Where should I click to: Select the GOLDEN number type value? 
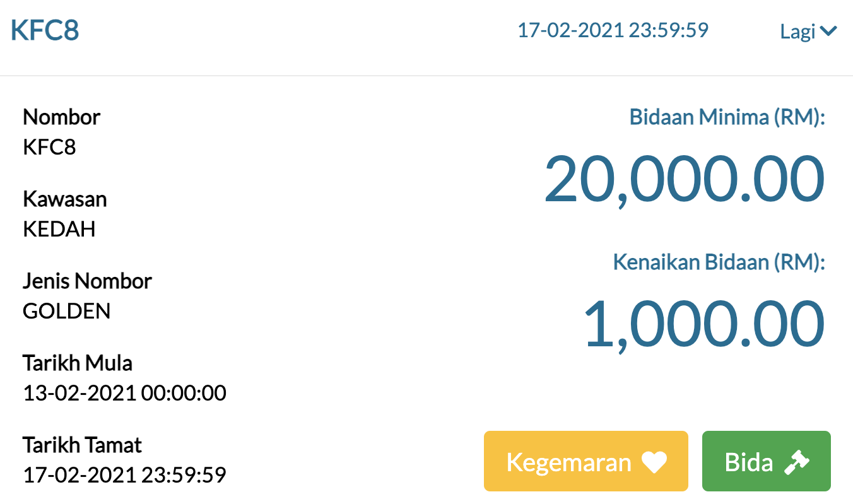click(x=66, y=311)
